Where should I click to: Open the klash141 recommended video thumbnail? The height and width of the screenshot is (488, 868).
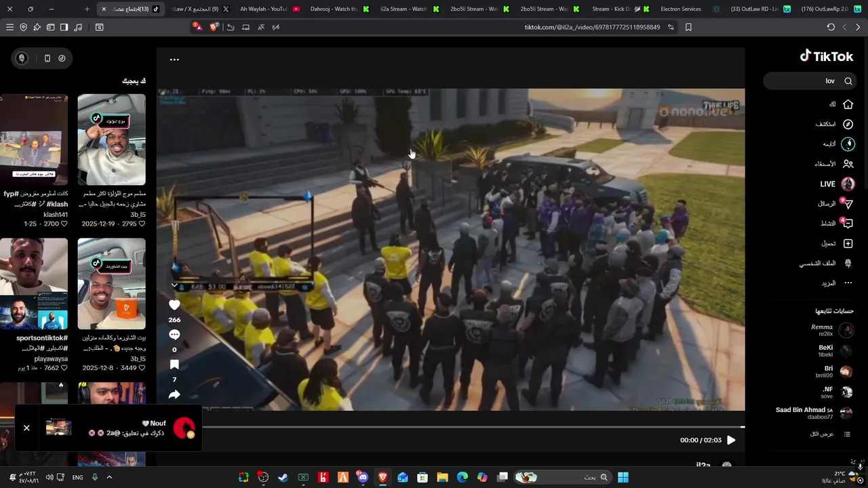click(34, 140)
